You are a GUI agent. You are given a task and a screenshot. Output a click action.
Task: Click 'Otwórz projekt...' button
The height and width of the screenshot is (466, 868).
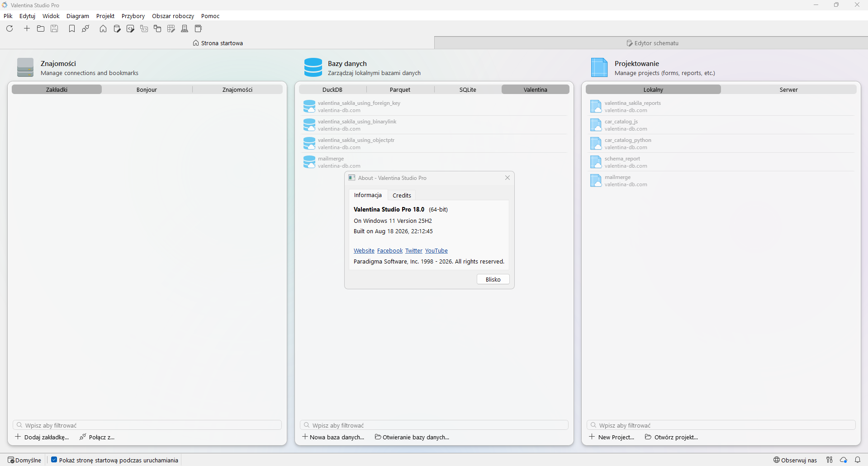click(x=672, y=437)
